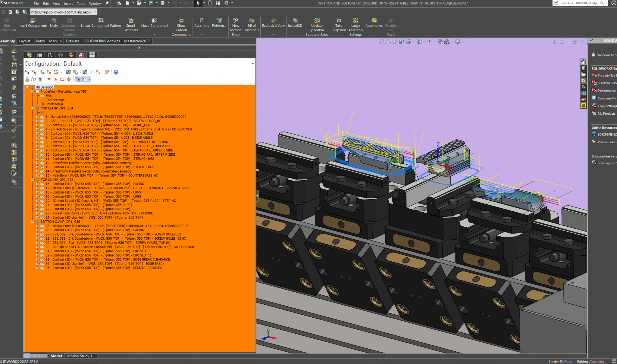
Task: Toggle checkmark folder of operation 16 FACING
Action: (x=42, y=184)
